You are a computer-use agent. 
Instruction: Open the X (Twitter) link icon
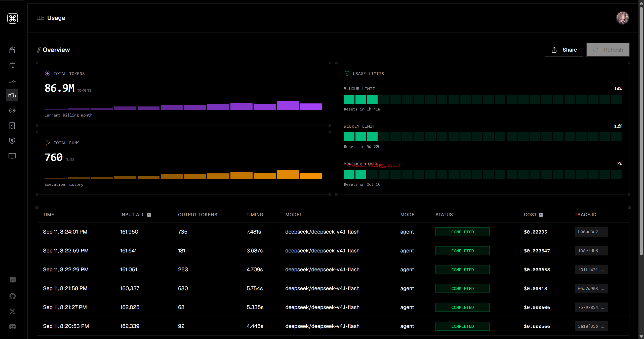coord(13,311)
